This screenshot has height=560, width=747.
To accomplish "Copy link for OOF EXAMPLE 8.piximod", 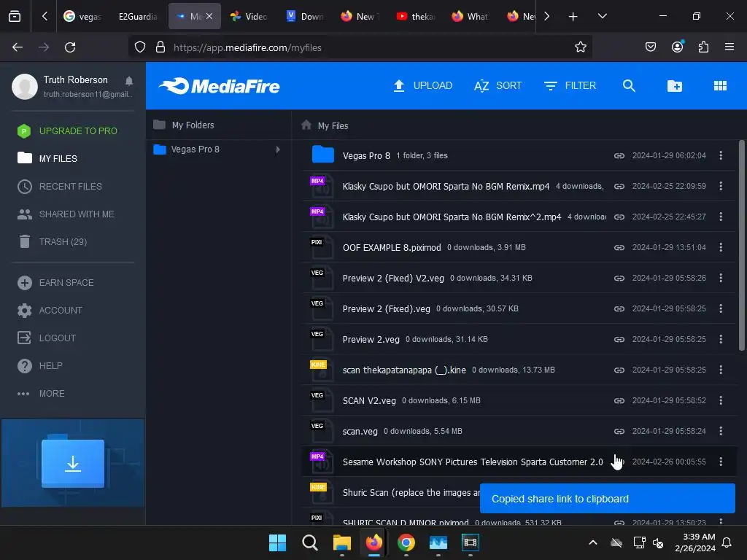I will (619, 248).
